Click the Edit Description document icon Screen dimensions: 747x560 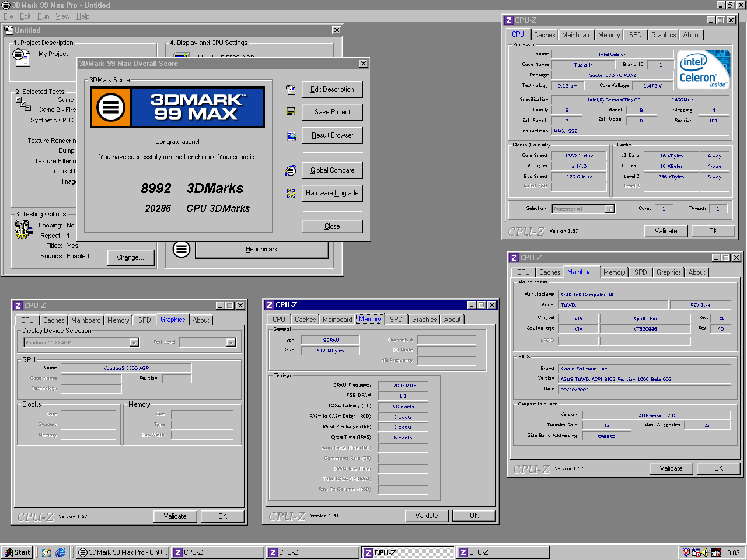(291, 89)
